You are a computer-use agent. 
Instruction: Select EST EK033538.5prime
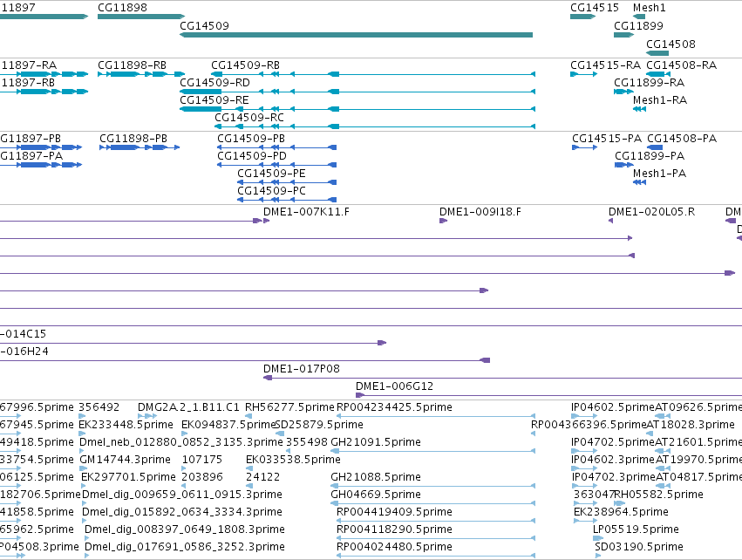(x=248, y=468)
